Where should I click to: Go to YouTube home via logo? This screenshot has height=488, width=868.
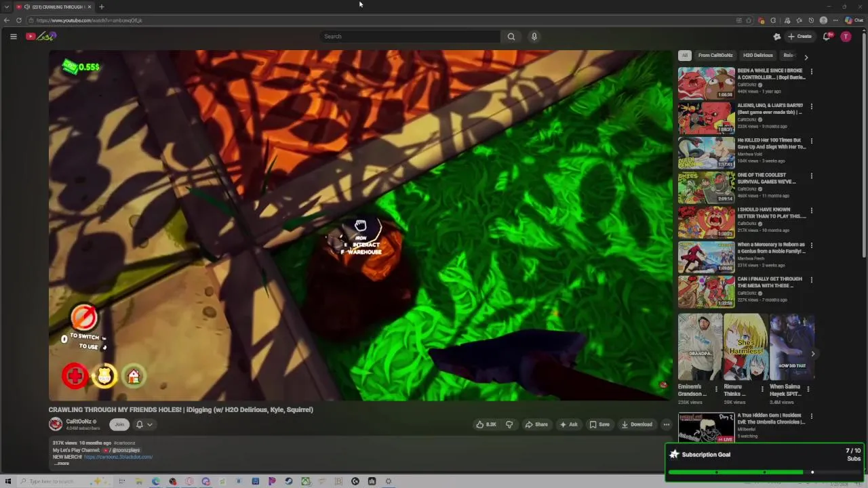click(x=41, y=37)
